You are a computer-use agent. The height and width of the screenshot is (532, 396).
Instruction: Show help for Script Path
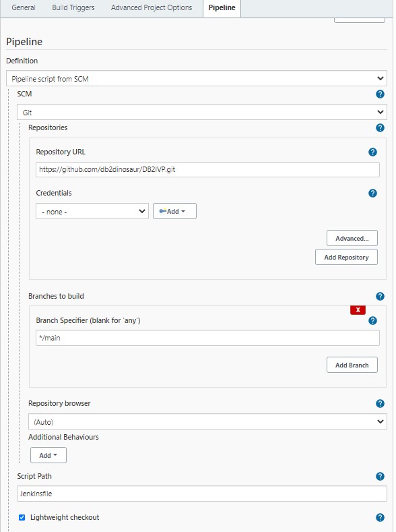(x=380, y=476)
